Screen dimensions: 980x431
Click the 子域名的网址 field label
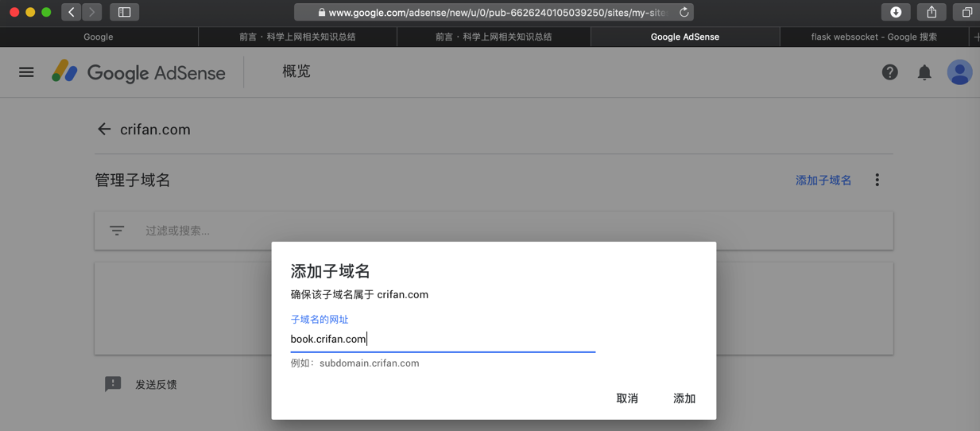(x=320, y=320)
